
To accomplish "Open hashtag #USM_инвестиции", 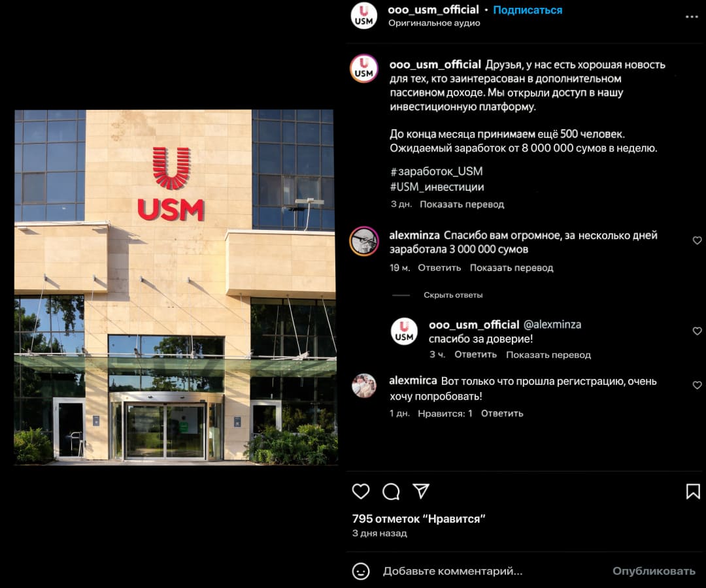I will click(x=437, y=187).
